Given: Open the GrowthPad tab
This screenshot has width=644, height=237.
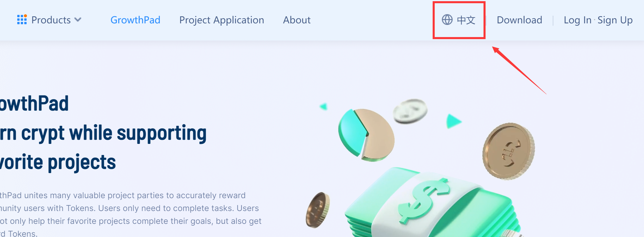Looking at the screenshot, I should [x=135, y=20].
